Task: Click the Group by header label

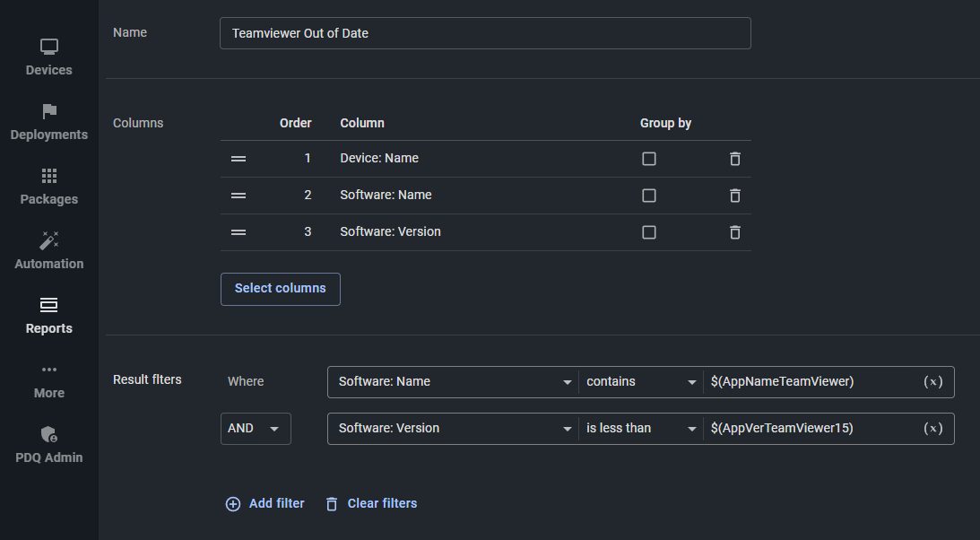Action: pos(665,123)
